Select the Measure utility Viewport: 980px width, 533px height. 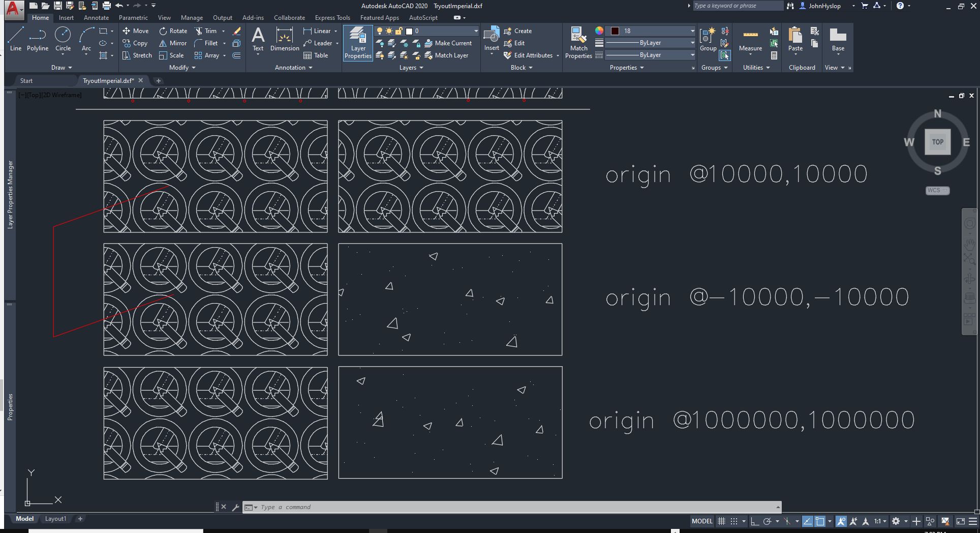click(x=750, y=40)
